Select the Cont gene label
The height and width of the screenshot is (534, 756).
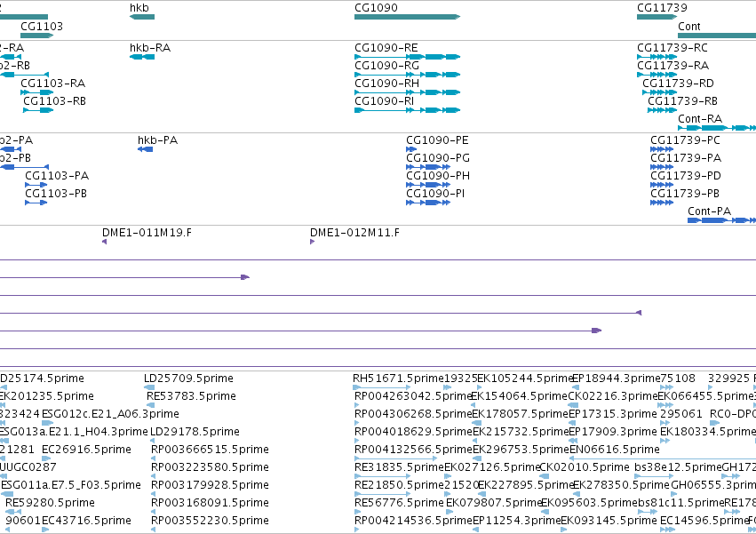click(689, 26)
